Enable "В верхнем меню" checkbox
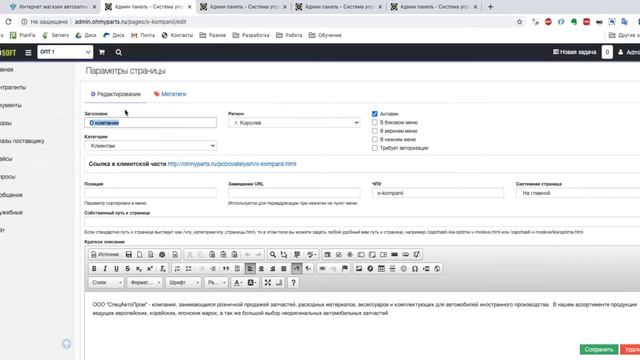 point(375,131)
